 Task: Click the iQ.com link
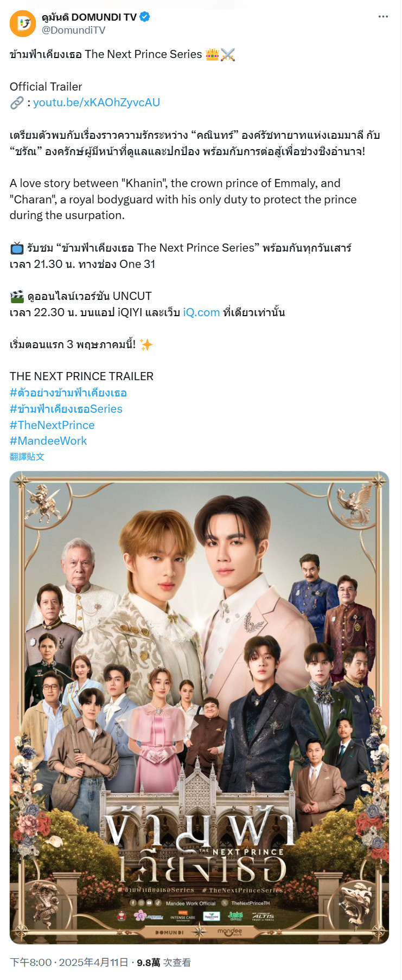[201, 312]
